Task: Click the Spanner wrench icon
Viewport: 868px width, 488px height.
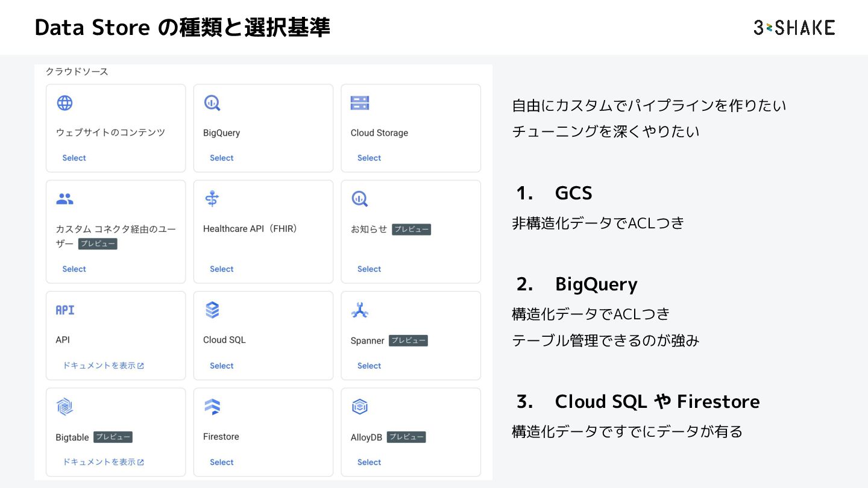Action: pos(360,310)
